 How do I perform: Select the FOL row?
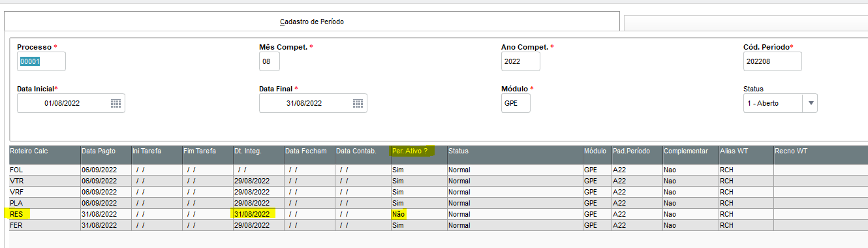[x=439, y=170]
